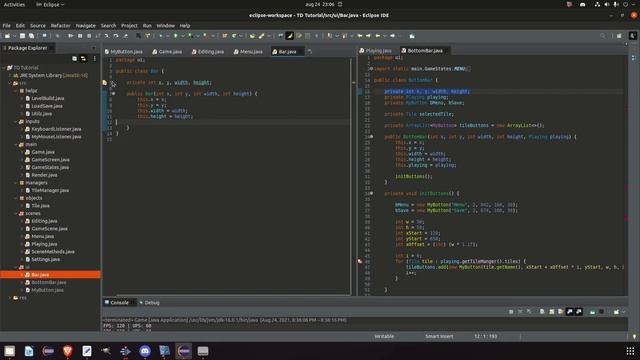Viewport: 640px width, 360px height.
Task: Click the Back navigation arrow icon
Action: 378,36
